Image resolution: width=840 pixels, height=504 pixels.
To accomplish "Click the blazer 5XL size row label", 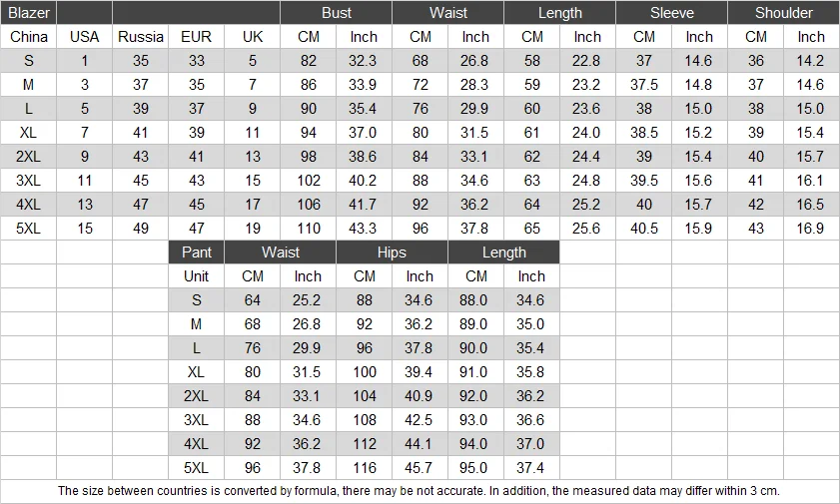I will point(28,229).
